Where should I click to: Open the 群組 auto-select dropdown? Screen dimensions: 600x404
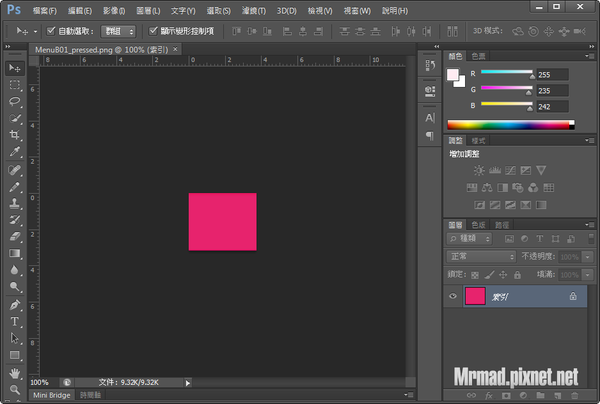[x=118, y=31]
